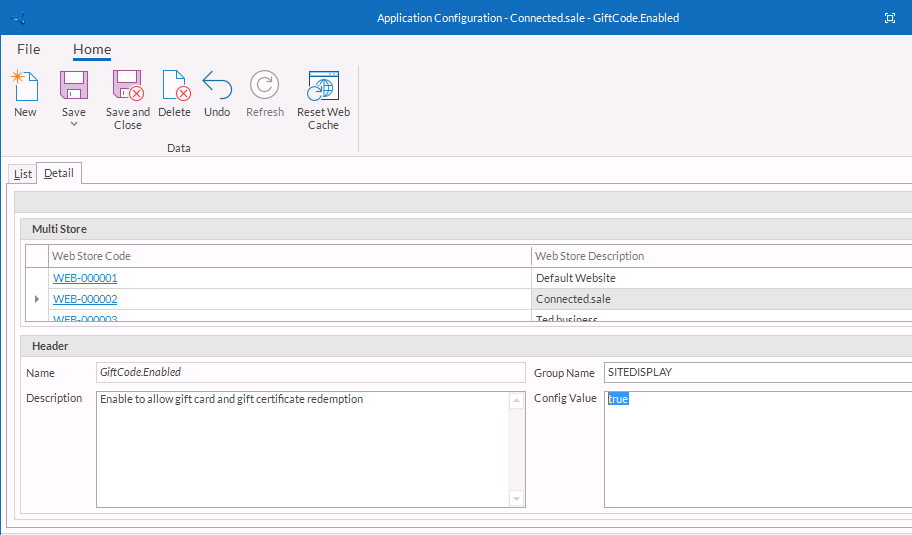Click the Reset Web Cache icon

323,85
